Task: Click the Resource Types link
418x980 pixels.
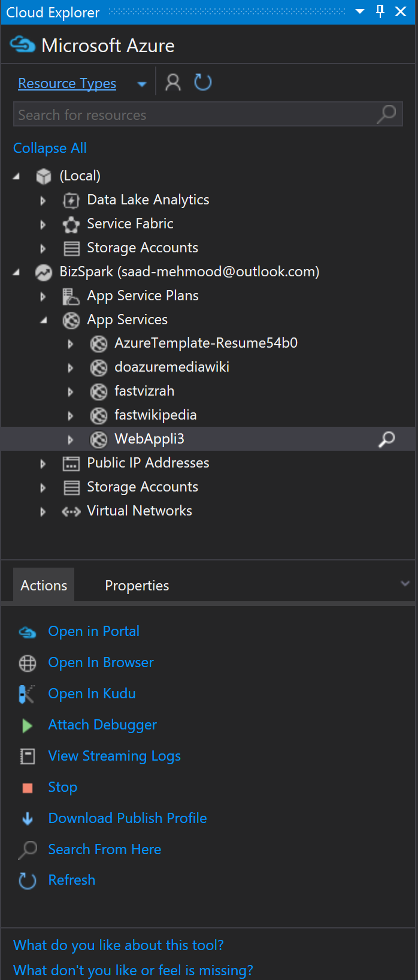Action: click(x=67, y=83)
